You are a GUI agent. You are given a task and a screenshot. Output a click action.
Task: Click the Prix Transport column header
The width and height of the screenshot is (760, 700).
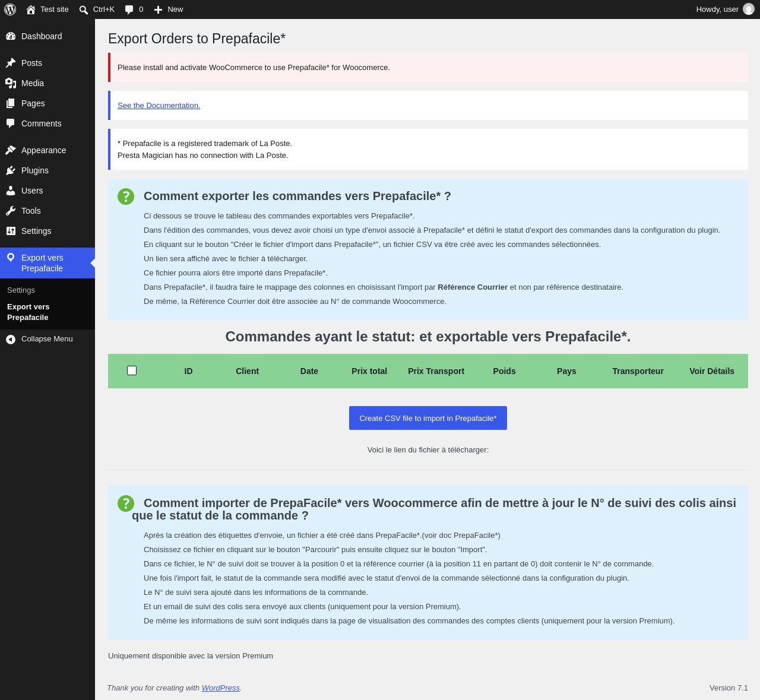[436, 371]
